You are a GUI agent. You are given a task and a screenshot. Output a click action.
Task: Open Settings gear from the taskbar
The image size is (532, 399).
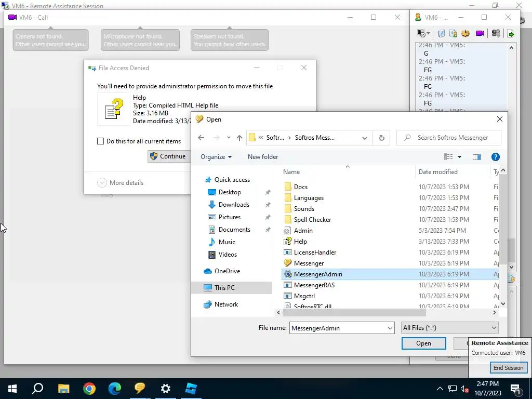[166, 389]
